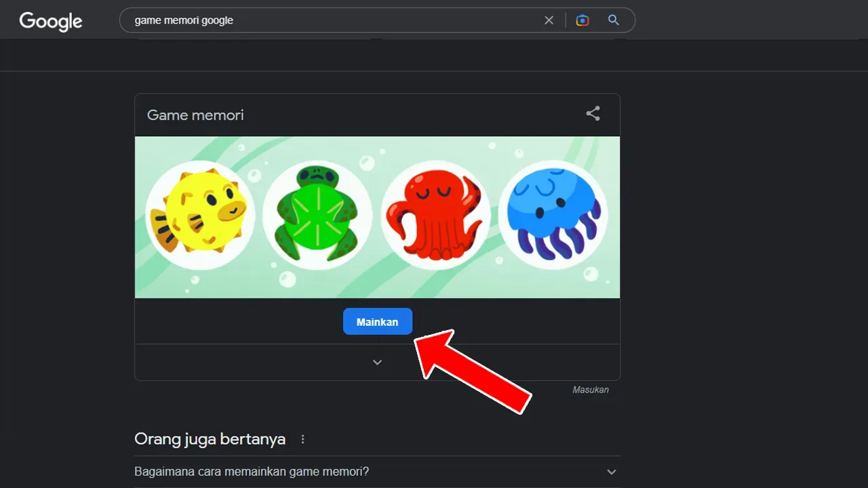Share the Game memori card

click(593, 114)
